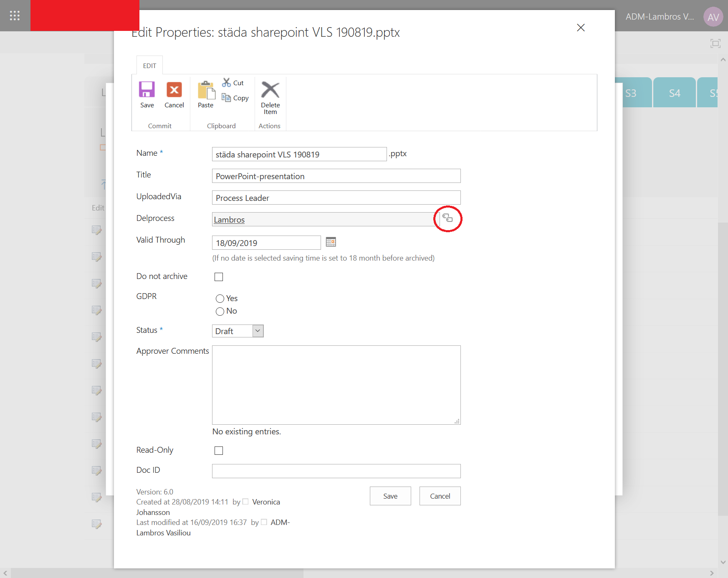728x578 pixels.
Task: Select Yes for GDPR
Action: pyautogui.click(x=220, y=298)
